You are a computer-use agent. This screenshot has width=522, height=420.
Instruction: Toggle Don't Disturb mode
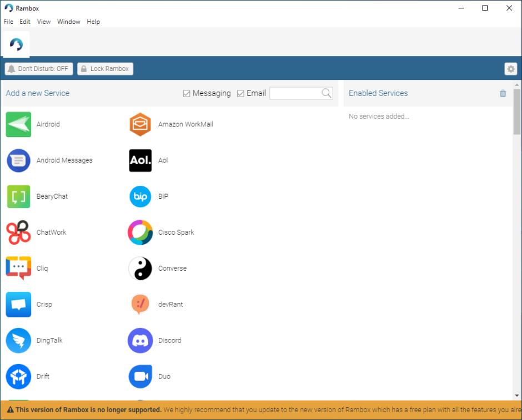[39, 69]
